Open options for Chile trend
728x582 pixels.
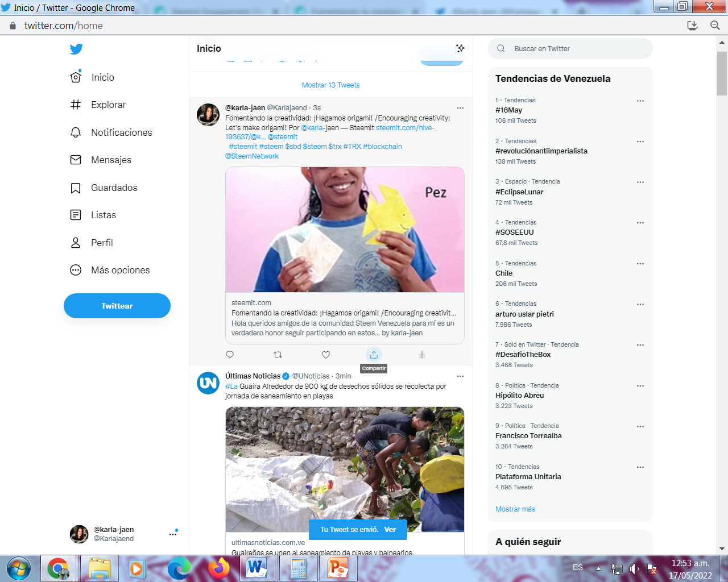(640, 264)
